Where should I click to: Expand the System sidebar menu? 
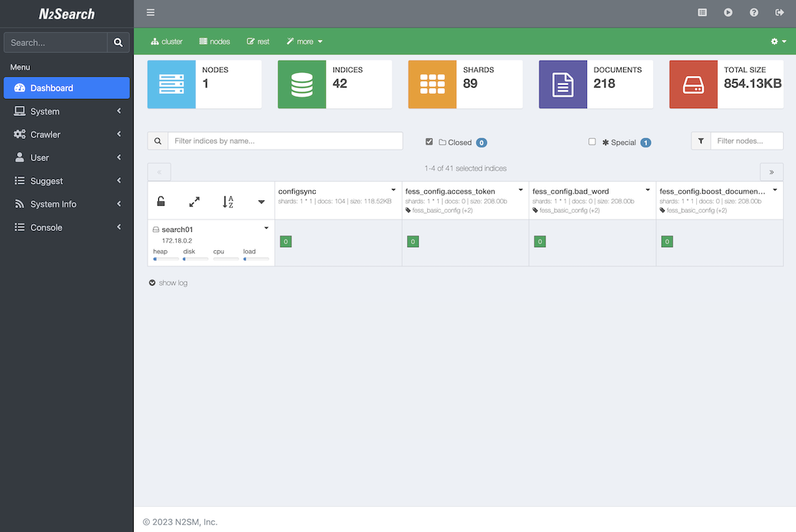pyautogui.click(x=67, y=111)
